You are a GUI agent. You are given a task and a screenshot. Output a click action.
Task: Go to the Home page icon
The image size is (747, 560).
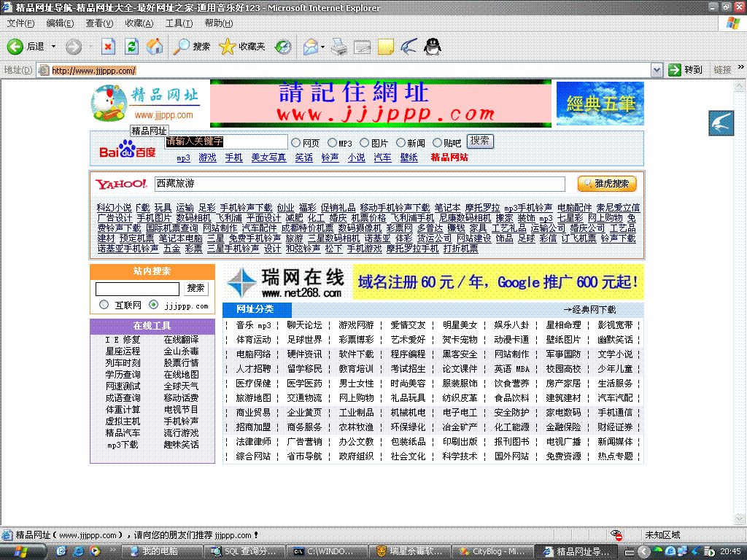tap(155, 47)
